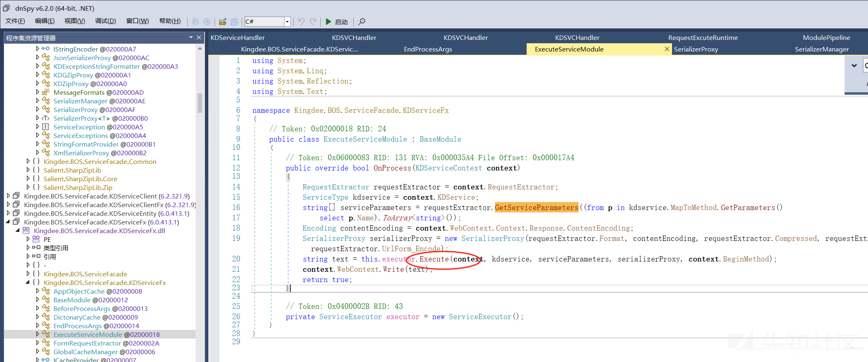Open the 编辑(E) menu

[45, 21]
